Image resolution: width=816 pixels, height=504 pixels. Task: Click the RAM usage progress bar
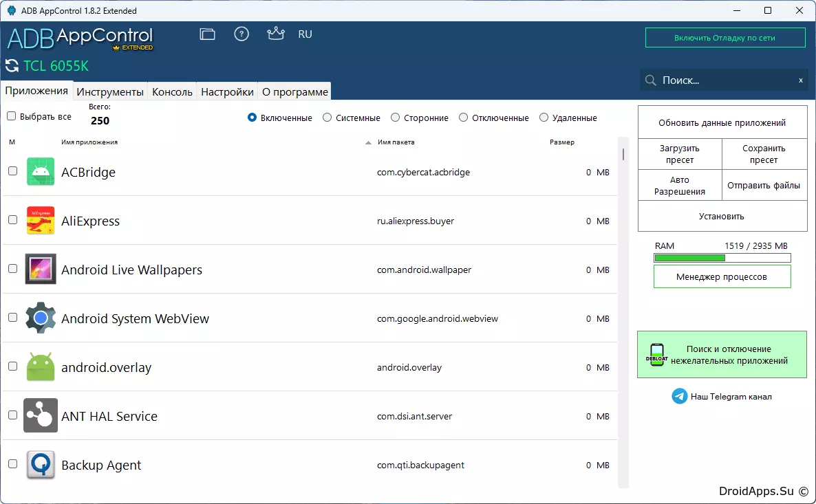(x=722, y=258)
